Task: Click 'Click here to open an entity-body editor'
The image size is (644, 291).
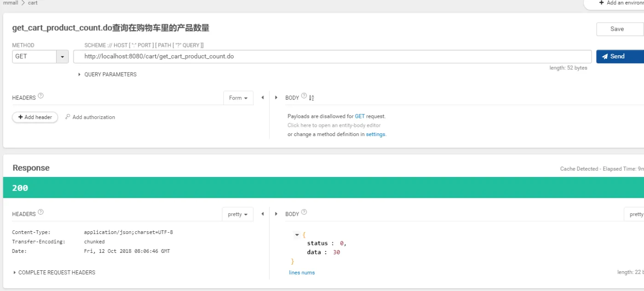Action: (x=334, y=125)
